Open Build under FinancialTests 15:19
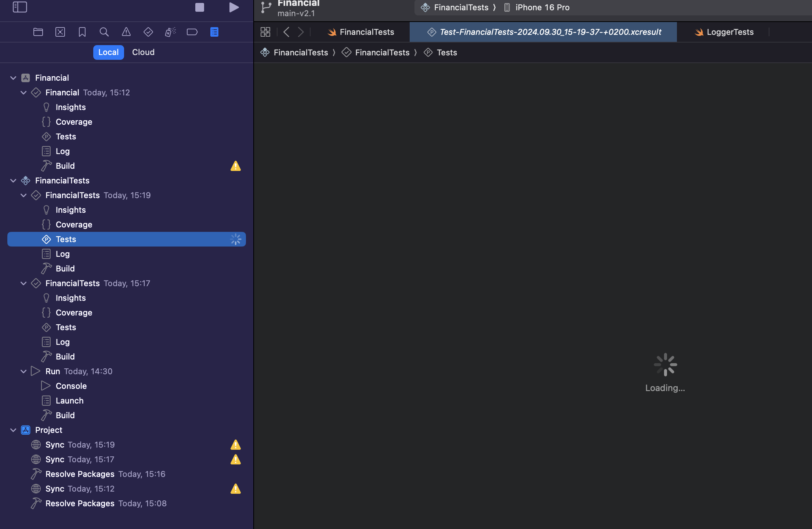This screenshot has width=812, height=529. pos(127,269)
